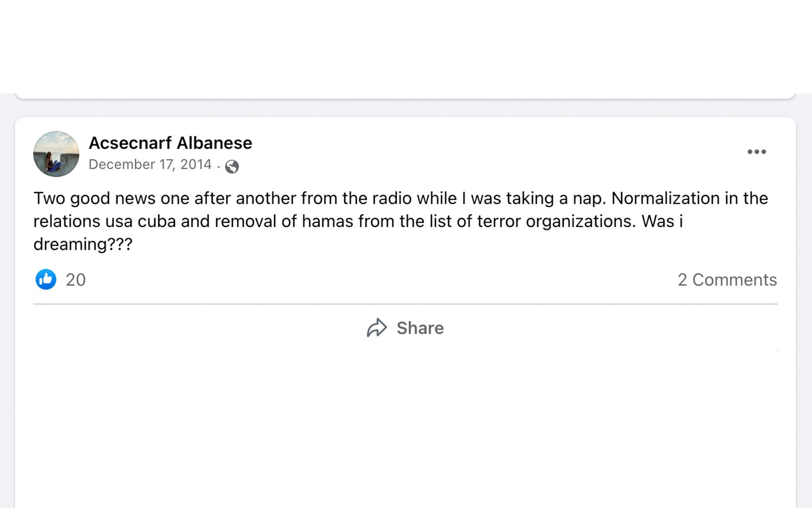
Task: Click the globe public privacy icon
Action: [232, 167]
